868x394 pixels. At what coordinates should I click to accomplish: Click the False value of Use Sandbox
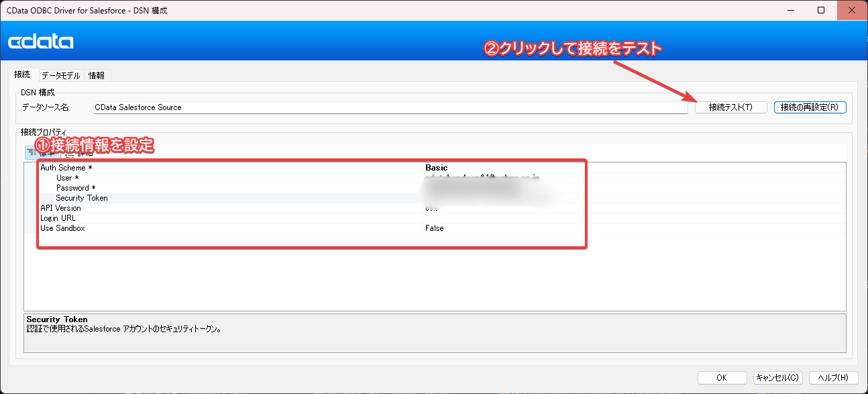coord(434,228)
